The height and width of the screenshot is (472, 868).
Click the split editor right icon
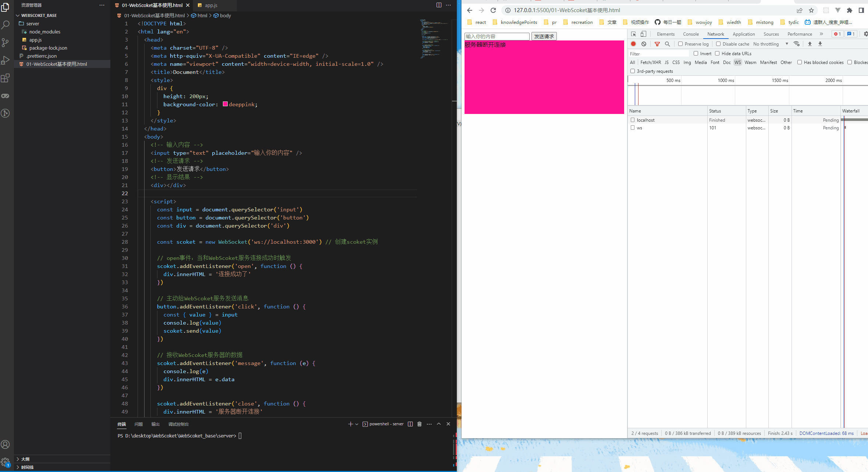click(439, 5)
